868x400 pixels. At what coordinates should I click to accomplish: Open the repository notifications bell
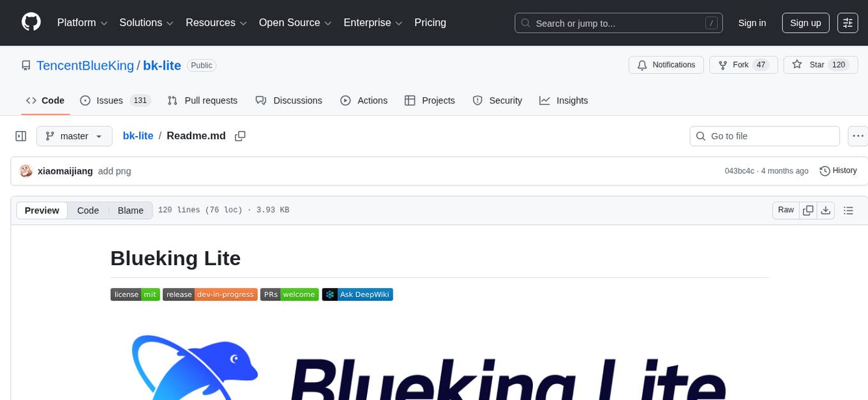tap(666, 65)
